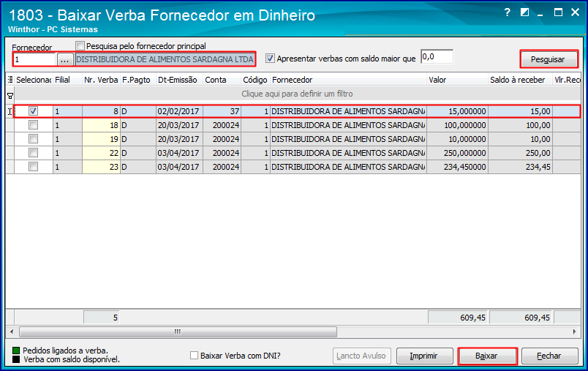Screen dimensions: 588x371
Task: Sort by the Valor column header
Action: [457, 80]
